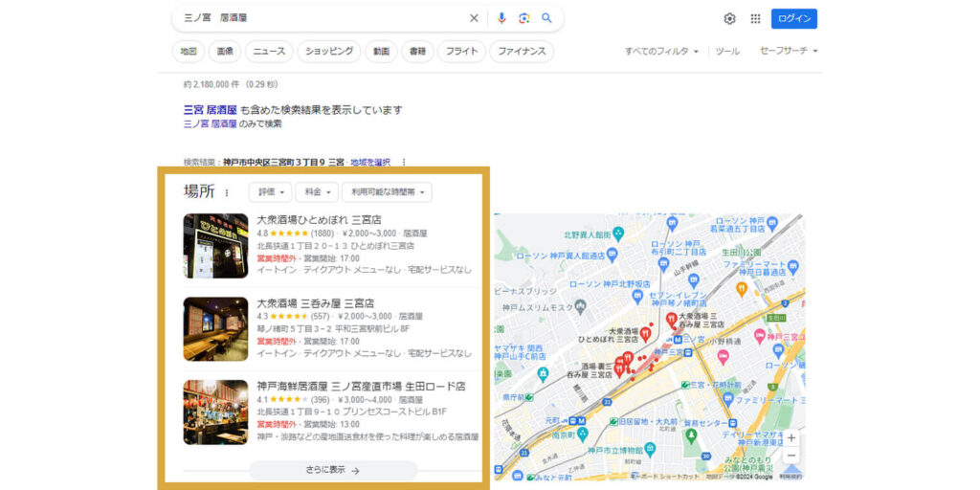Click the さらに表示 button

click(x=333, y=471)
